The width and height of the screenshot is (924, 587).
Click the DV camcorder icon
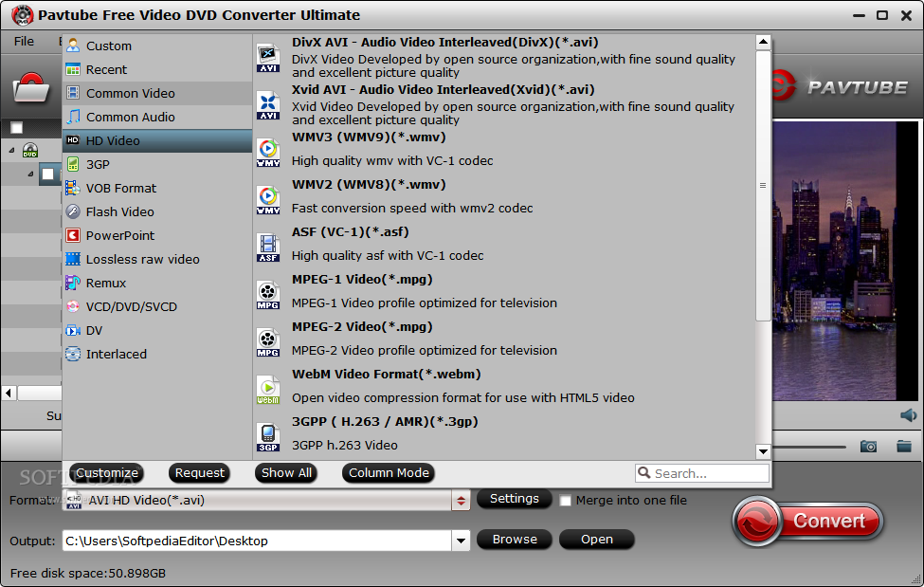coord(73,330)
